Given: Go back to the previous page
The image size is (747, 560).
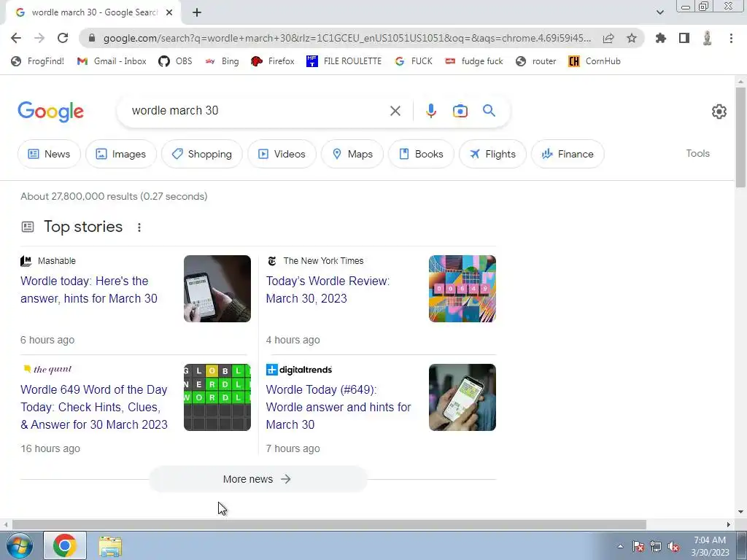Looking at the screenshot, I should [16, 38].
